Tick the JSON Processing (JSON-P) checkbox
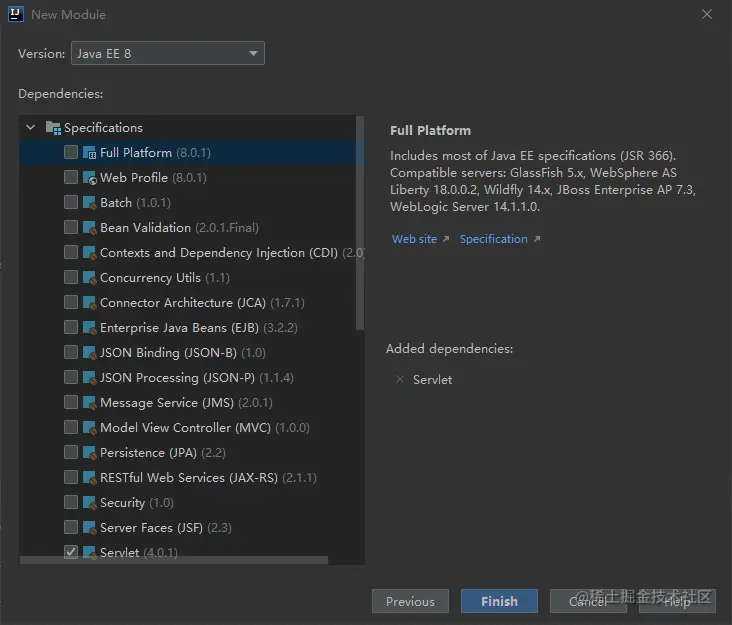The height and width of the screenshot is (625, 732). tap(71, 377)
